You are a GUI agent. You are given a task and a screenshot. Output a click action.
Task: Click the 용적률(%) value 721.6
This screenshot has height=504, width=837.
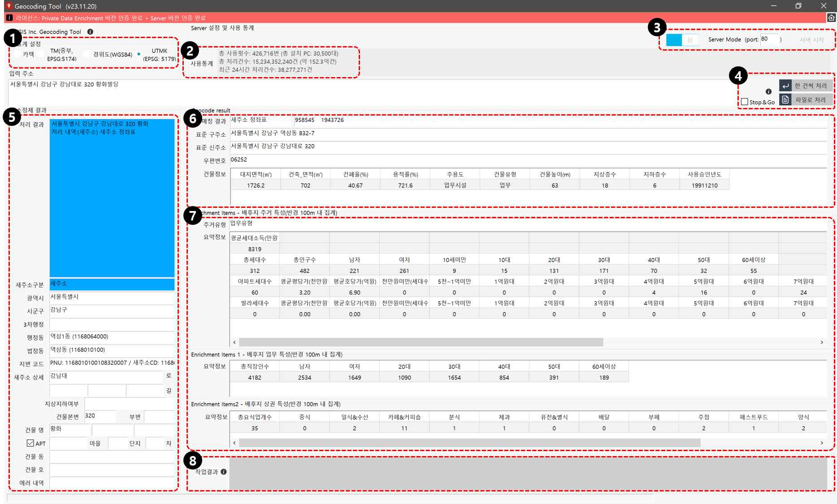[405, 185]
